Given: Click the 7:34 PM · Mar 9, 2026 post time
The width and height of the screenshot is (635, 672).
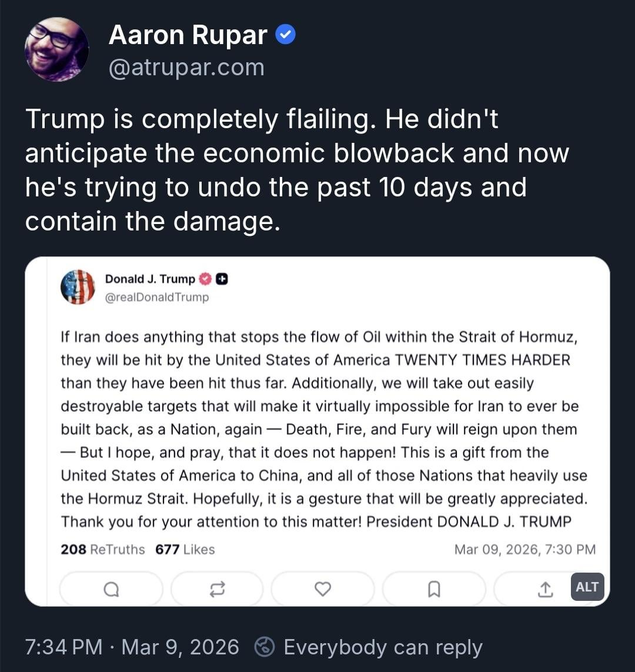Looking at the screenshot, I should point(132,647).
